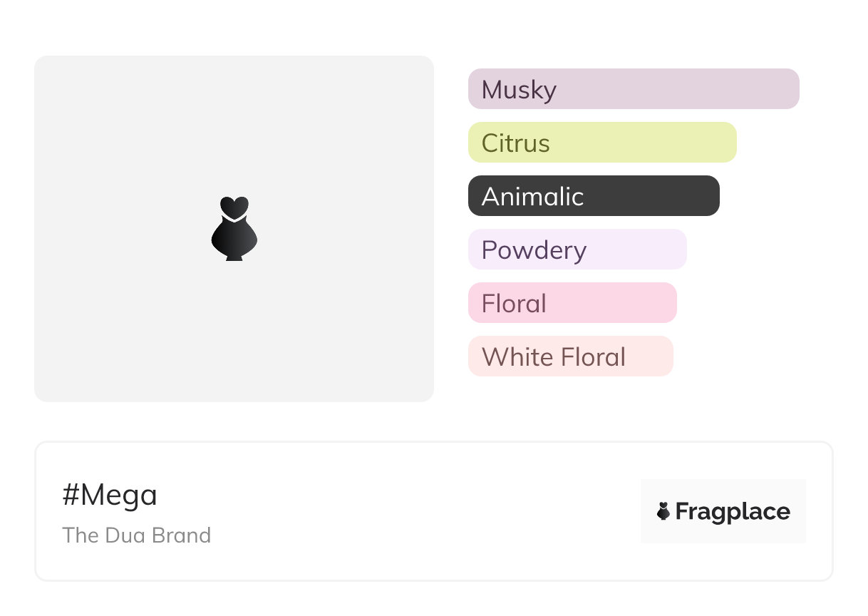Open The Dua Brand link
Screen dimensions: 868x616
137,535
